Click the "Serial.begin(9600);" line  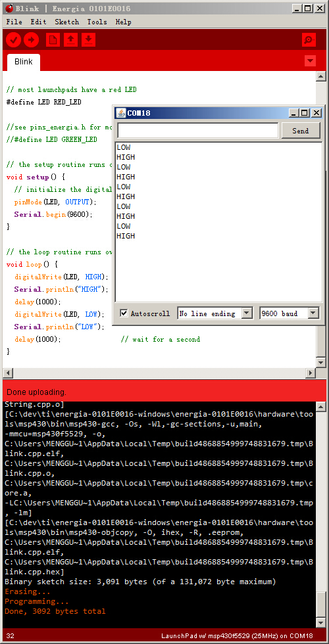(x=53, y=214)
